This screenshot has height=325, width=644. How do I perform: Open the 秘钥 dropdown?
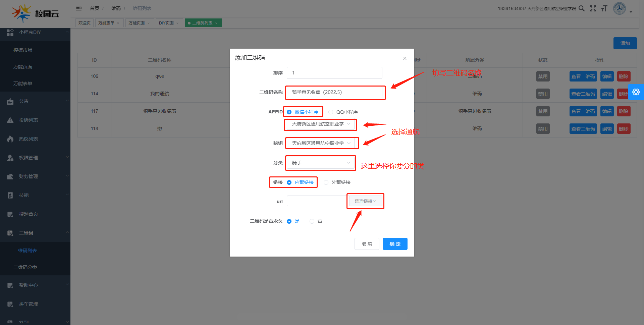click(321, 144)
